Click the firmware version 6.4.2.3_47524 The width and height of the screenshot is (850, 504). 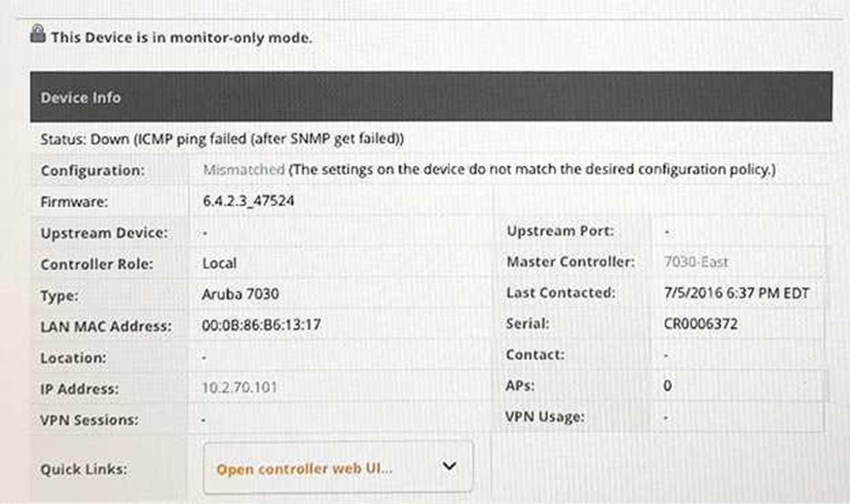248,202
